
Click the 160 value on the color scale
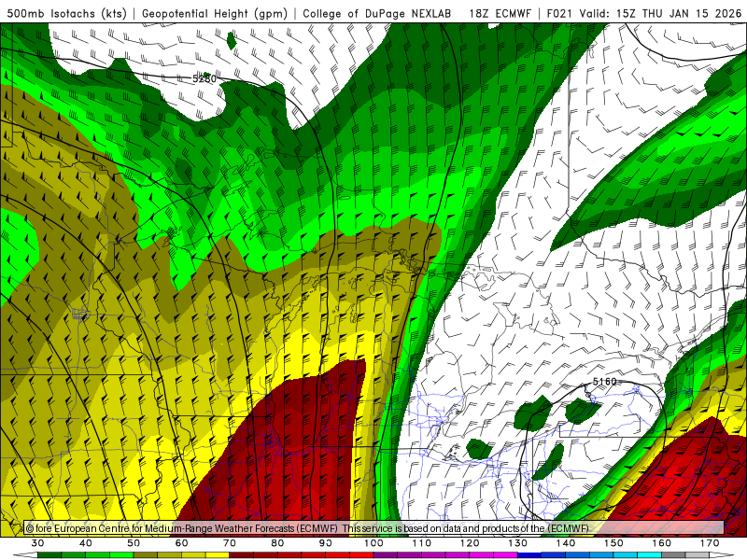coord(662,543)
